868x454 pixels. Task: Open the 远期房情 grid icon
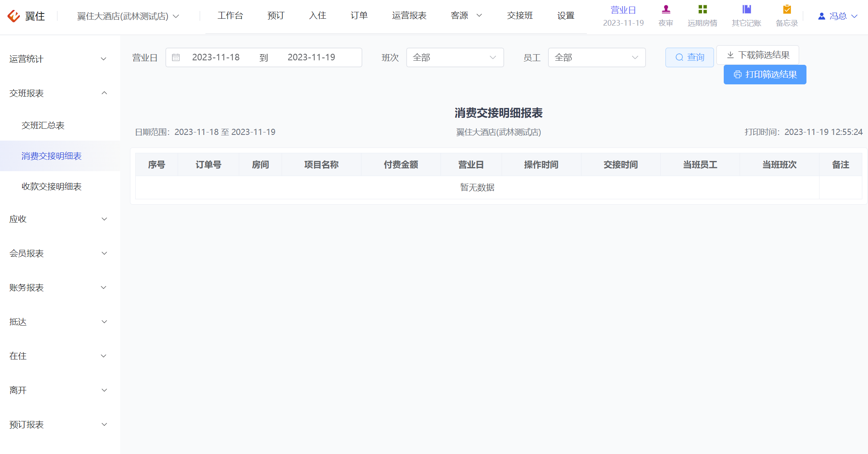[x=703, y=9]
